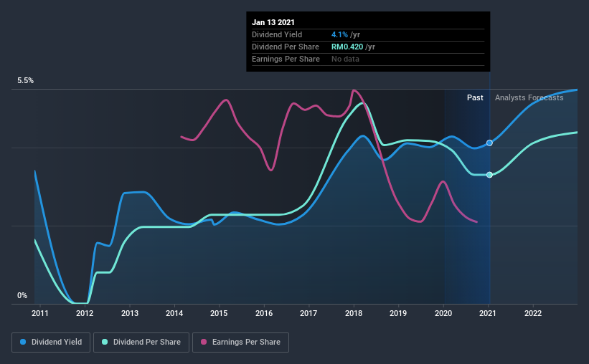Screen dimensions: 589x364
Task: Click the blue Dividend Yield data point marker
Action: (489, 143)
